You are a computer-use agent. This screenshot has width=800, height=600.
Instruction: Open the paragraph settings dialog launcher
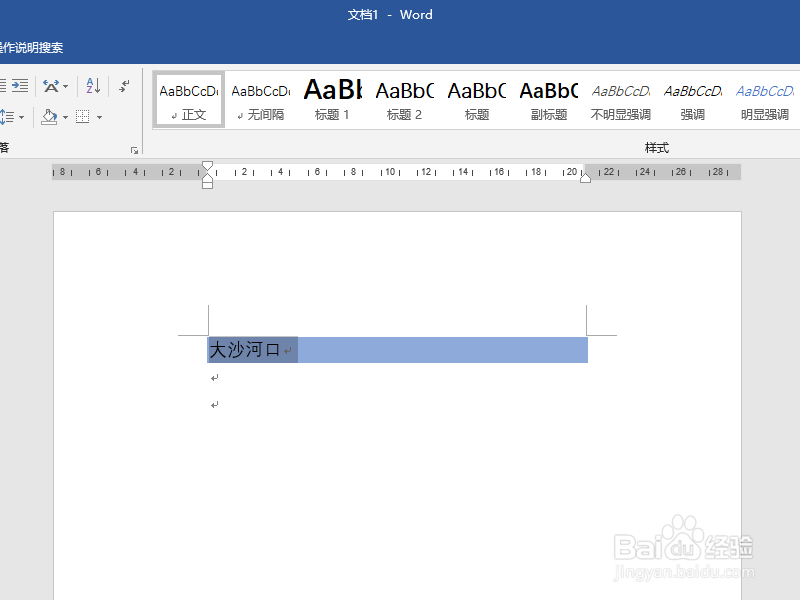pyautogui.click(x=134, y=150)
